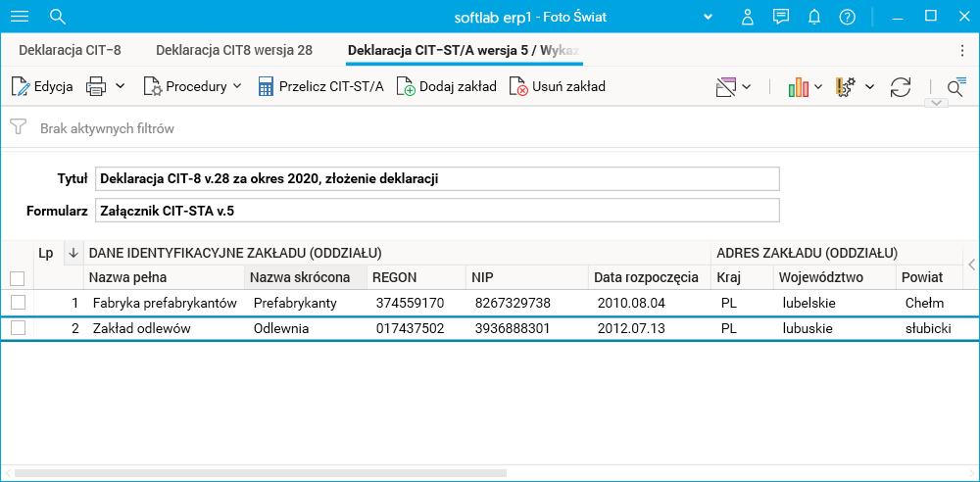The image size is (980, 482).
Task: Expand the settings gears dropdown arrow
Action: [x=869, y=87]
